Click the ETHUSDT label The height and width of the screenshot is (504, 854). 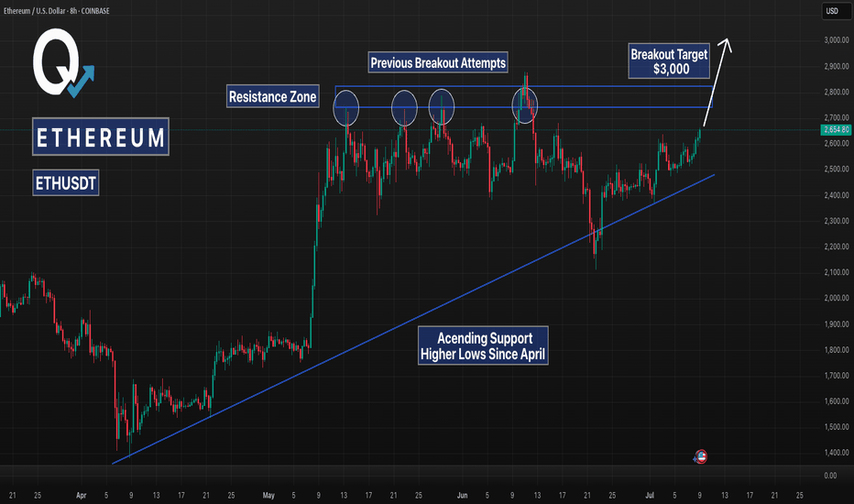pyautogui.click(x=65, y=183)
